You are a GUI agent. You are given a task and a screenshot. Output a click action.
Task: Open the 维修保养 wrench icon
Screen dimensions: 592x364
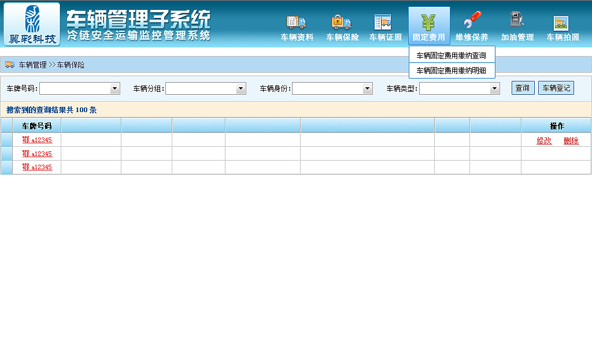472,27
